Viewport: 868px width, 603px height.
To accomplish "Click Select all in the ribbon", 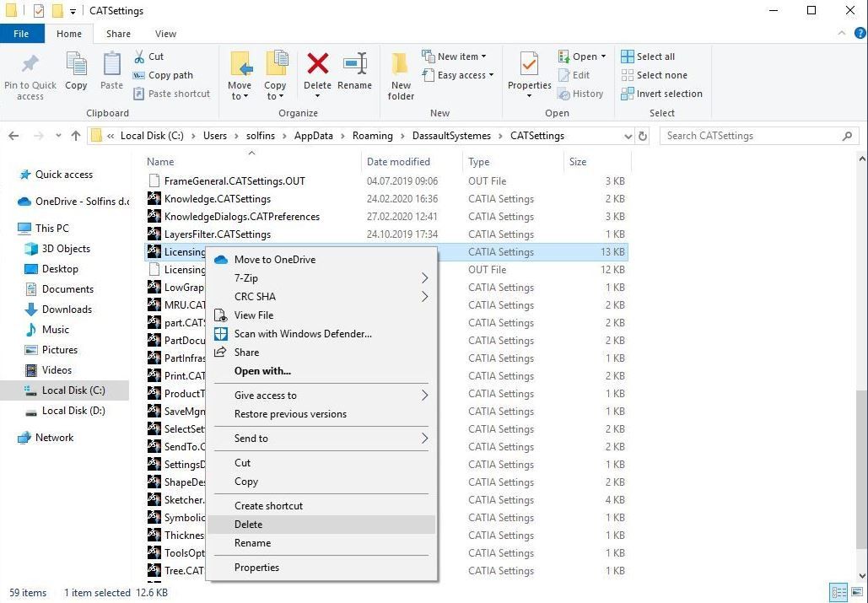I will (x=655, y=57).
